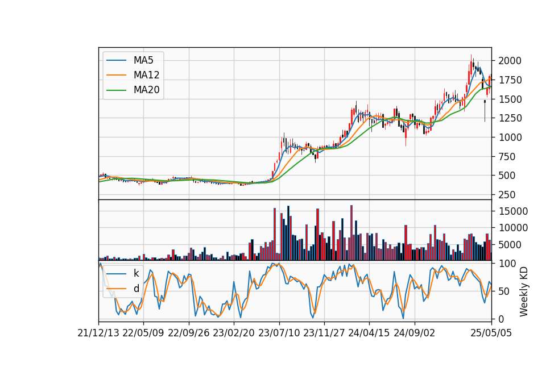
Task: Click the 22/09/26 date label
Action: (x=189, y=333)
